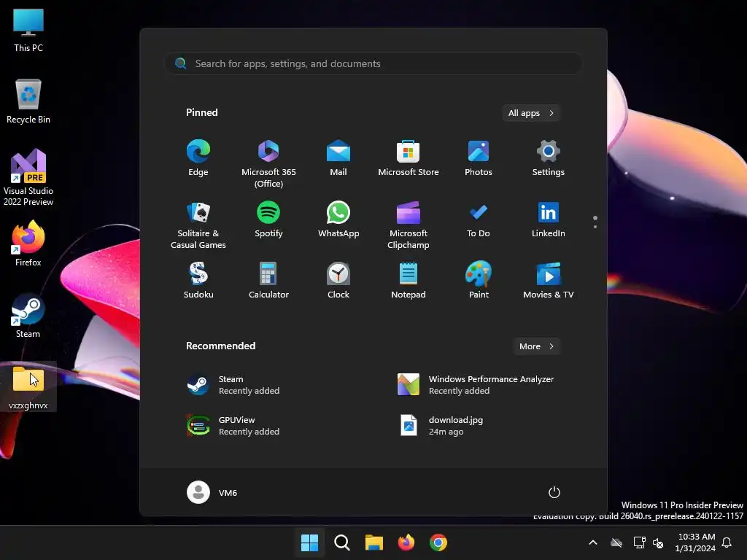Select Firefox desktop shortcut

(x=28, y=244)
